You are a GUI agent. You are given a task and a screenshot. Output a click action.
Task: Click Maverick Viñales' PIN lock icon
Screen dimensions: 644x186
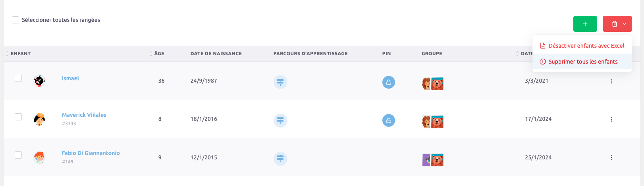388,120
